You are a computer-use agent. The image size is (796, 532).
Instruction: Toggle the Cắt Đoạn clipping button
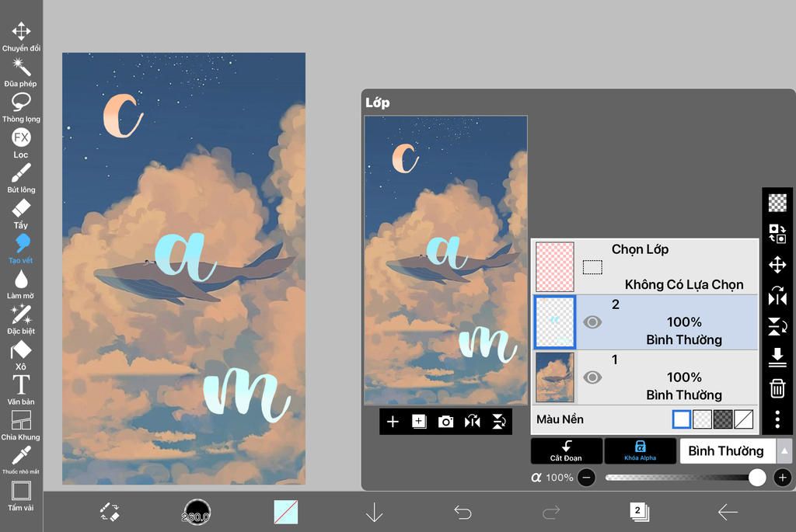[567, 451]
